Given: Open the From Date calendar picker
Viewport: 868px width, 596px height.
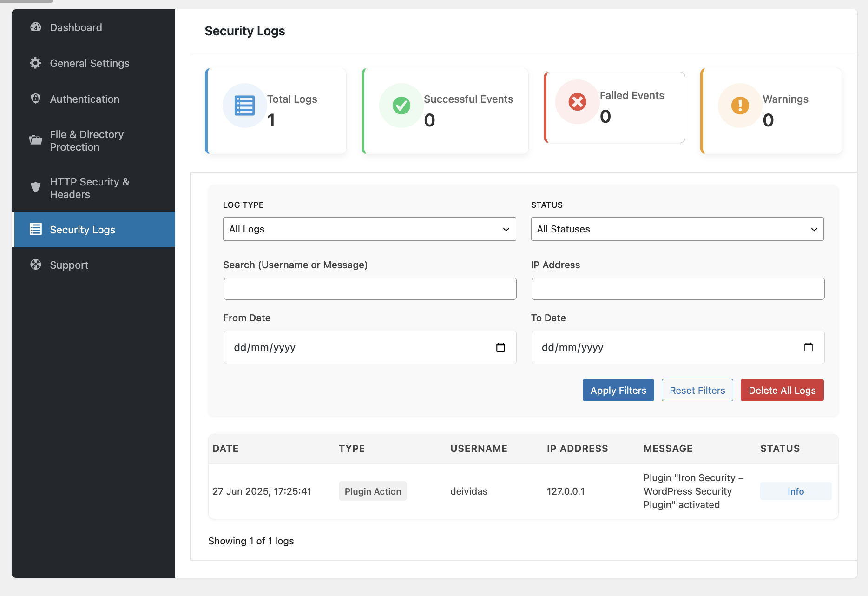Looking at the screenshot, I should [x=500, y=347].
